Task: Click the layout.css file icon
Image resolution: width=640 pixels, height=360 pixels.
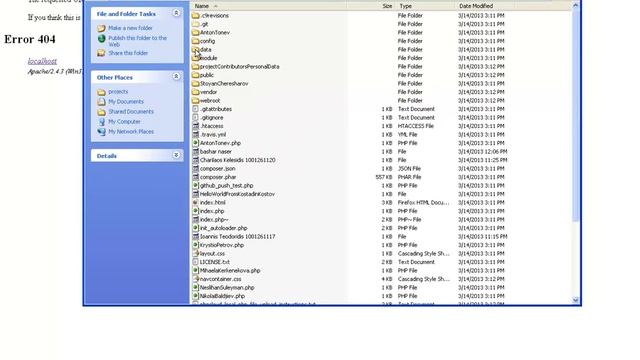Action: pyautogui.click(x=196, y=253)
